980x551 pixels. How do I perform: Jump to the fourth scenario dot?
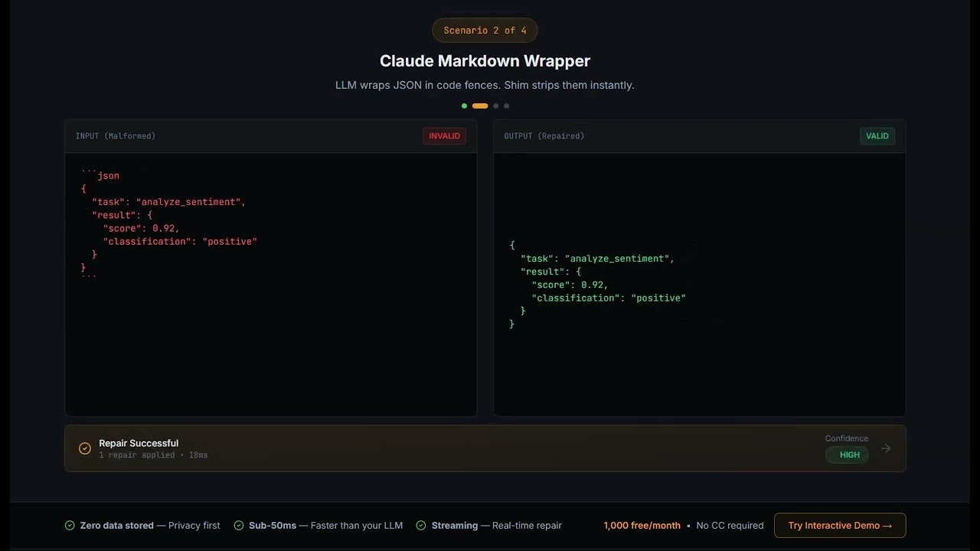click(x=506, y=106)
